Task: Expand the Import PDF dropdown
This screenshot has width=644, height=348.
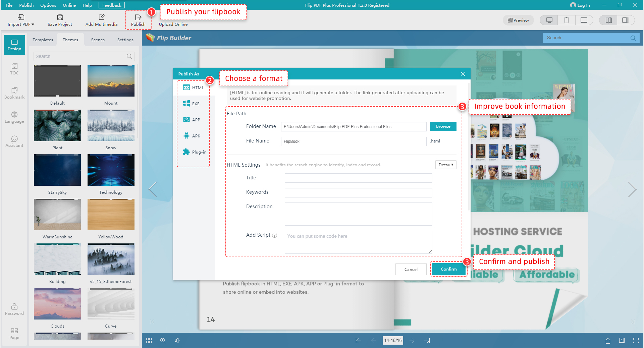Action: pyautogui.click(x=33, y=24)
